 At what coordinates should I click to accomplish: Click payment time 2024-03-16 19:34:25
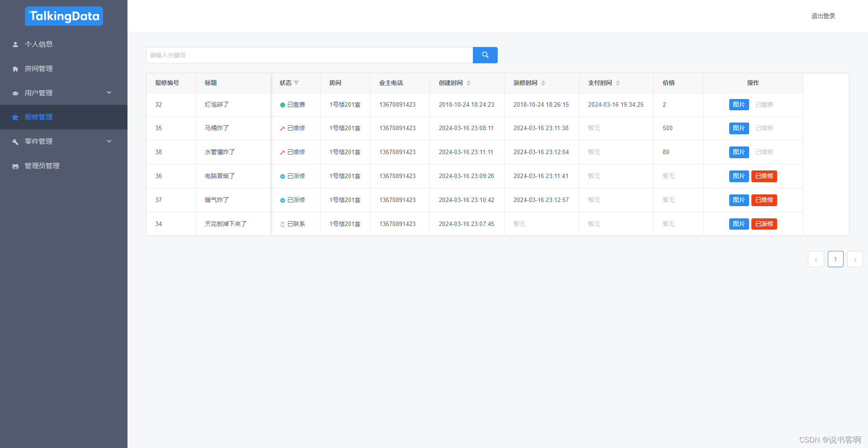point(616,105)
